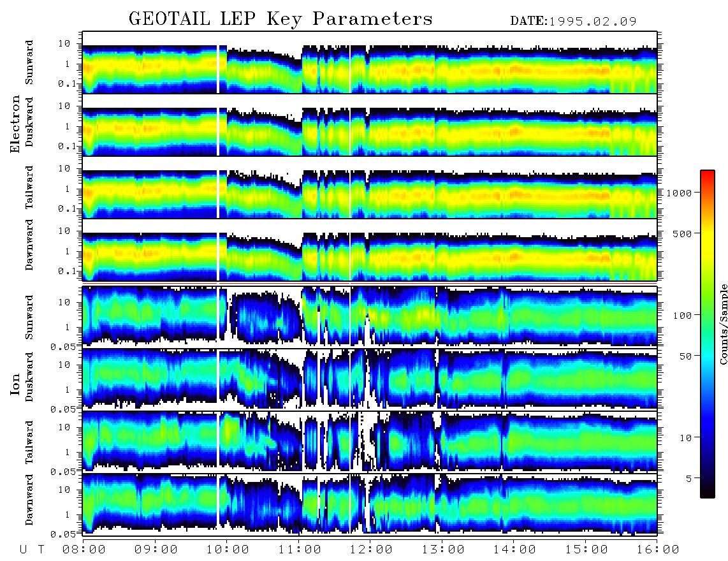Click the Electron Duskward spectrogram panel

coord(370,125)
